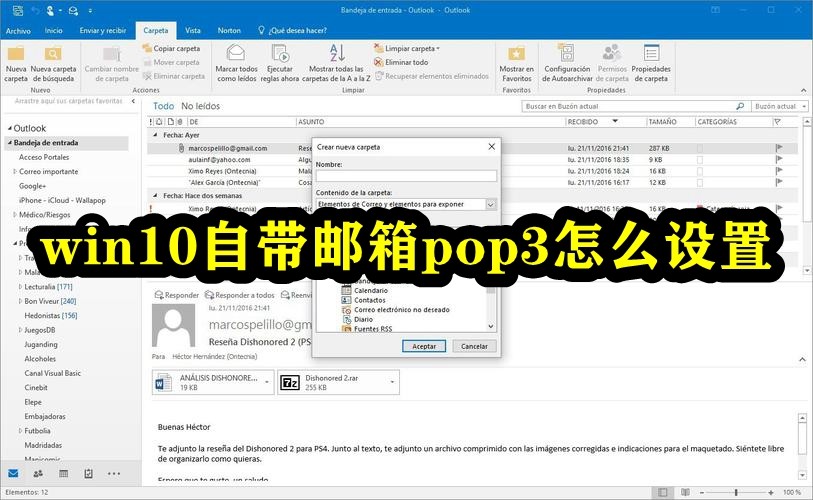This screenshot has height=500, width=813.
Task: Select Calendario in the folder list
Action: [x=370, y=290]
